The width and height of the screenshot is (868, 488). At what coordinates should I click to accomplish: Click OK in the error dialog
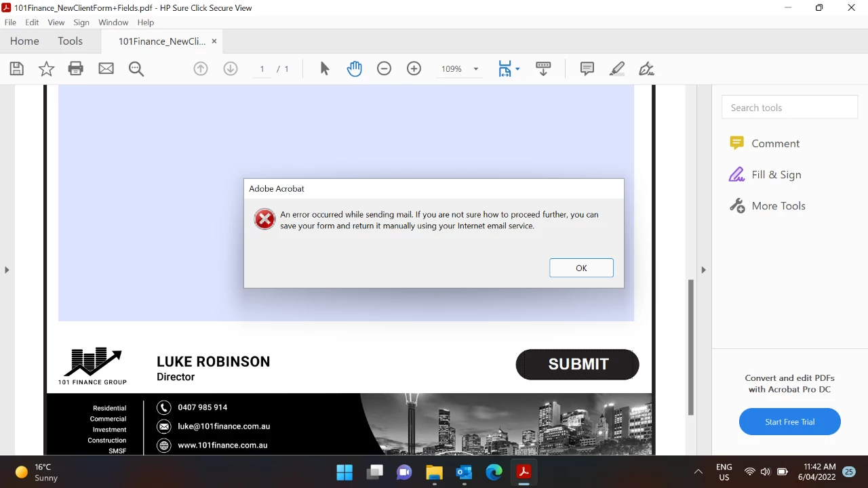tap(581, 268)
